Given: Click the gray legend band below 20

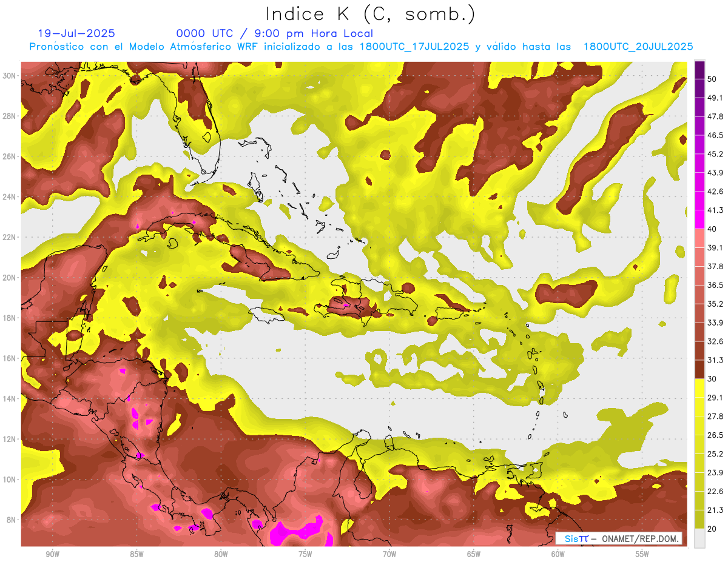Looking at the screenshot, I should (x=700, y=538).
